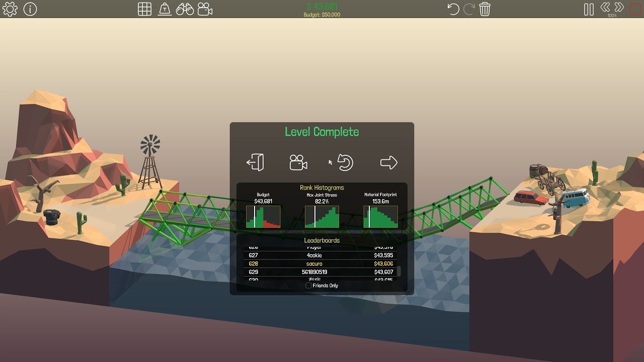Speed up simulation with forward arrows
The height and width of the screenshot is (362, 644).
(619, 7)
